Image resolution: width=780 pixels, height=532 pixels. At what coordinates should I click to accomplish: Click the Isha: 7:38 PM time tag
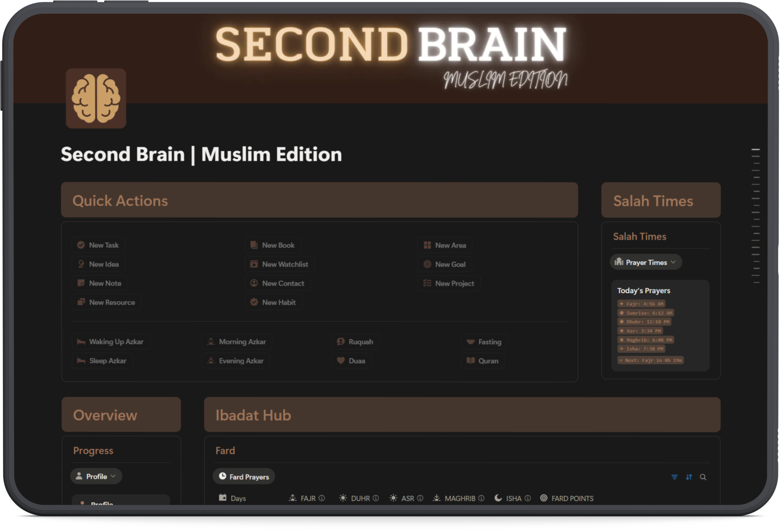[641, 349]
